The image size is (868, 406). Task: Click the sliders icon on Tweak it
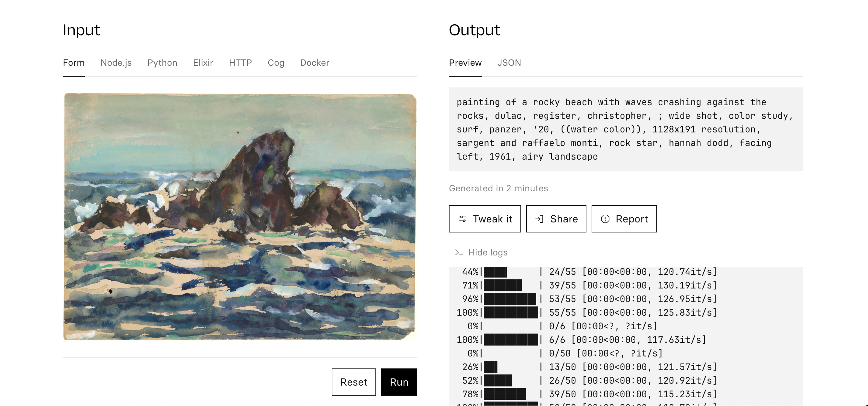pyautogui.click(x=462, y=219)
